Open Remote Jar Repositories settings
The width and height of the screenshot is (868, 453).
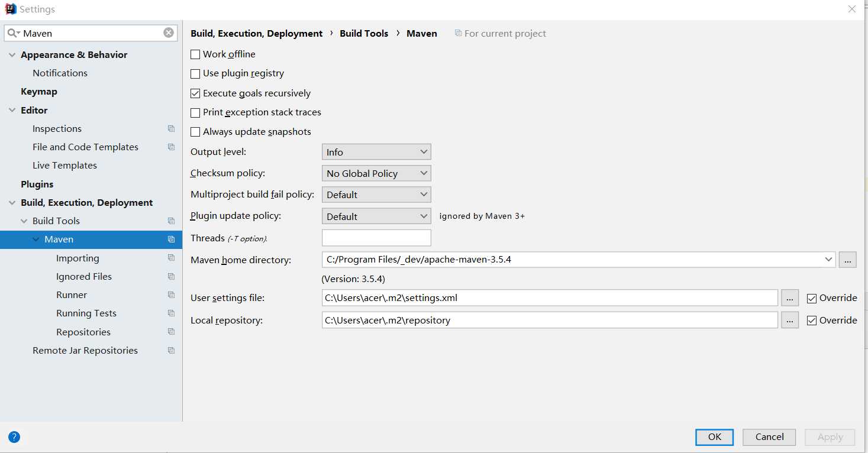pos(85,351)
